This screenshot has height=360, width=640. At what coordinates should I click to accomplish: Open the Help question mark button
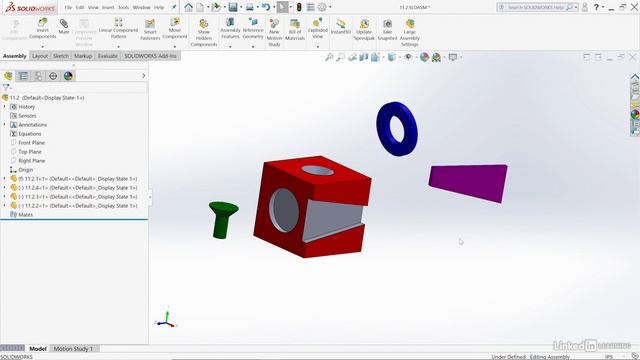click(596, 7)
